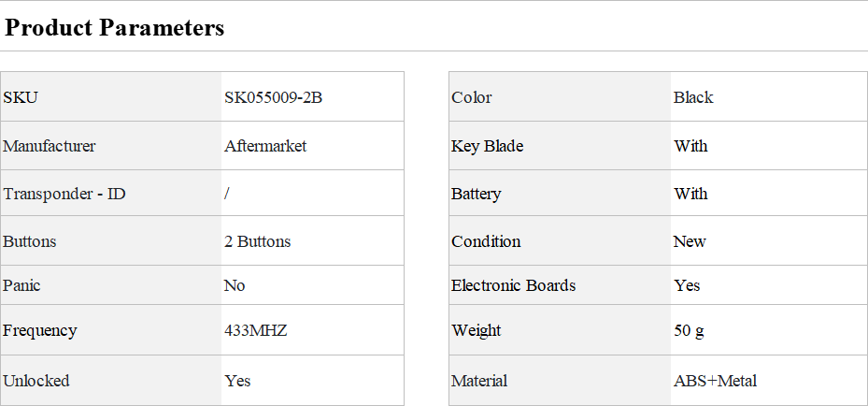Image resolution: width=868 pixels, height=406 pixels.
Task: Select the SKU value SK055009-2B
Action: (274, 97)
